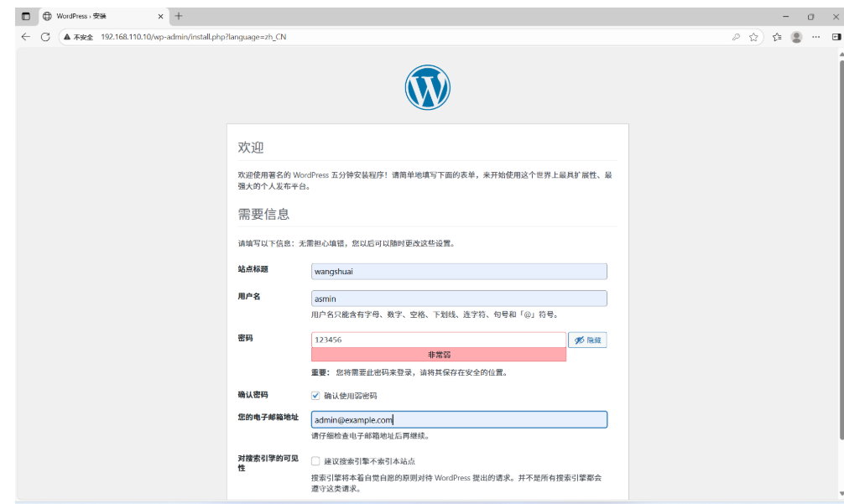
Task: Click the tab actions icon at top-left
Action: pos(26,16)
